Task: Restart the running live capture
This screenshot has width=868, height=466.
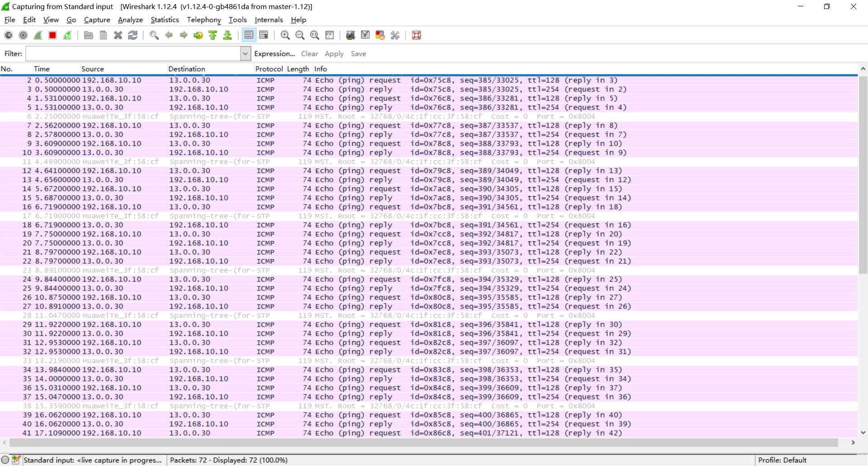Action: [67, 35]
